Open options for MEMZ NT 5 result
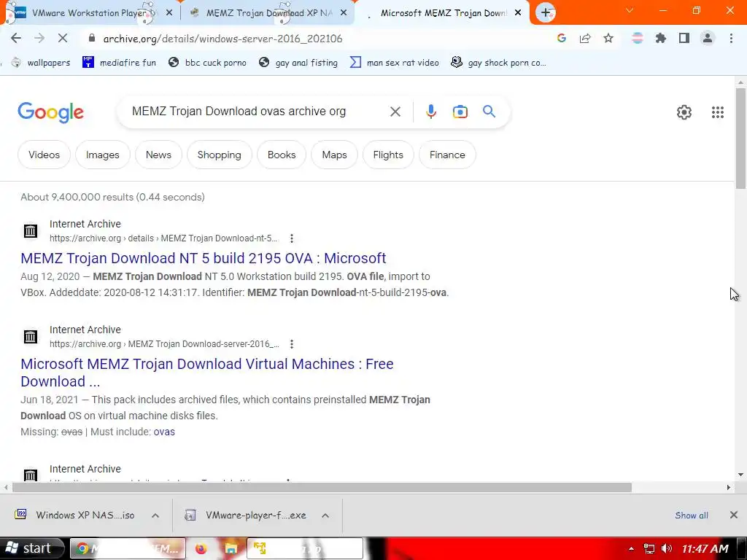This screenshot has height=560, width=747. tap(292, 238)
